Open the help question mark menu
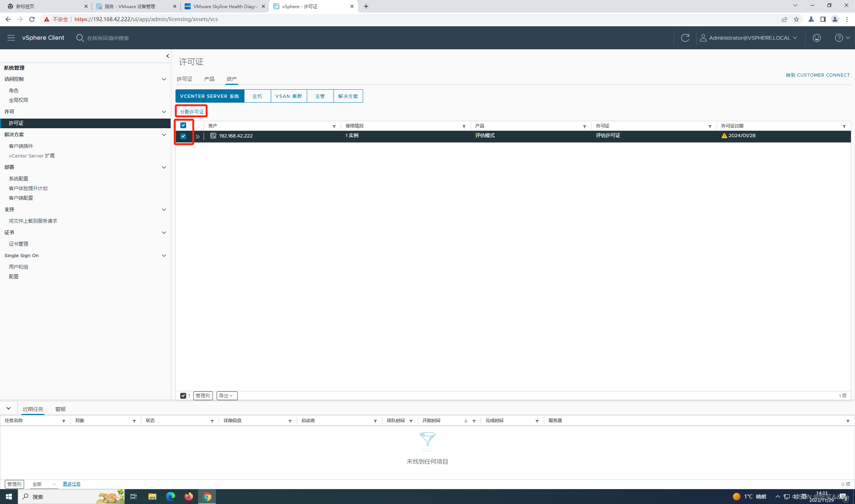Viewport: 855px width, 504px height. [842, 38]
